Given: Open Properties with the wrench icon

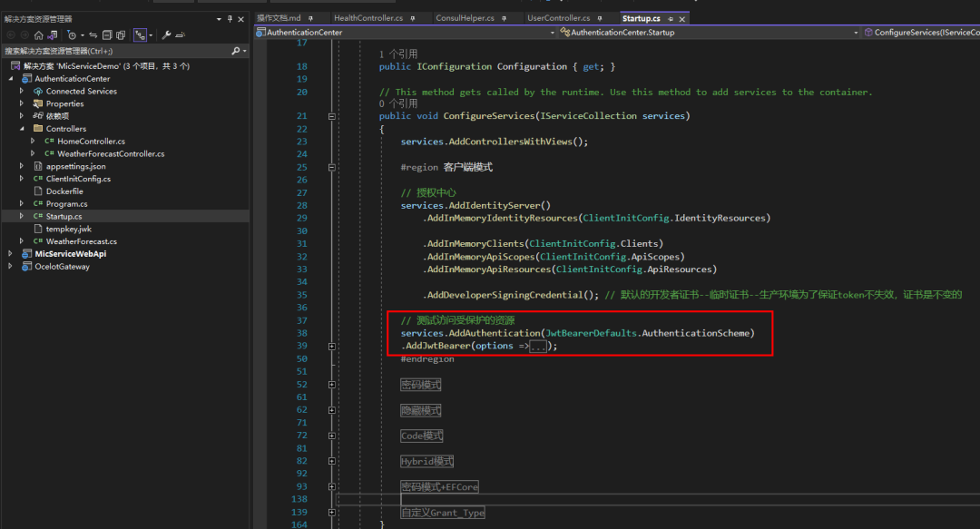Looking at the screenshot, I should pos(166,35).
